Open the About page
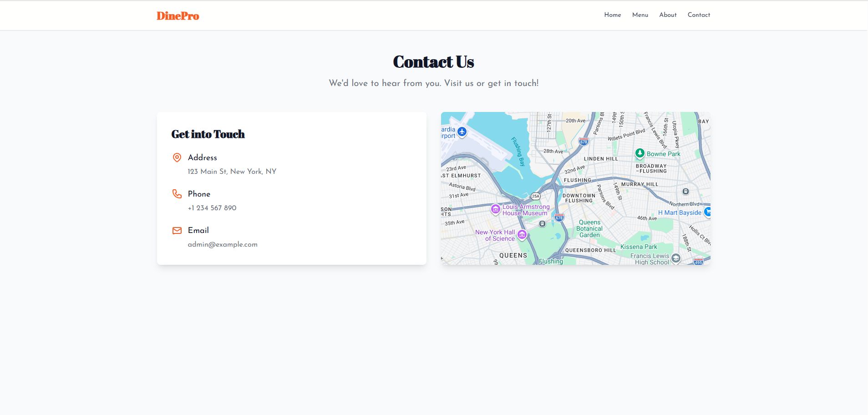The width and height of the screenshot is (868, 415). pos(668,15)
